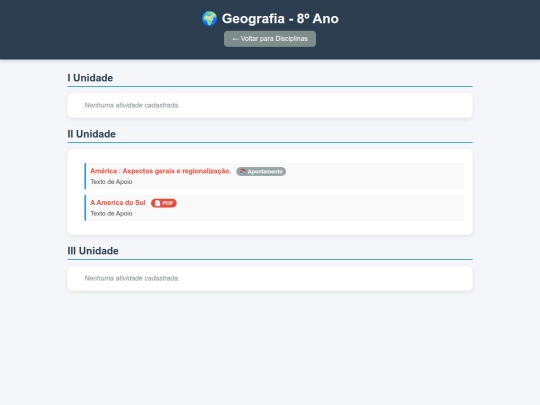Click Texto de Apoio under A America do Sul
The height and width of the screenshot is (405, 540).
tap(111, 214)
